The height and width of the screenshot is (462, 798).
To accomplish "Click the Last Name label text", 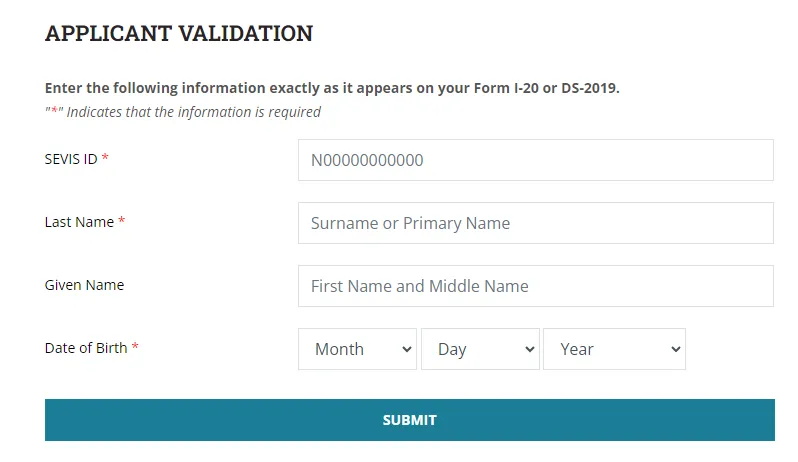I will [x=79, y=222].
